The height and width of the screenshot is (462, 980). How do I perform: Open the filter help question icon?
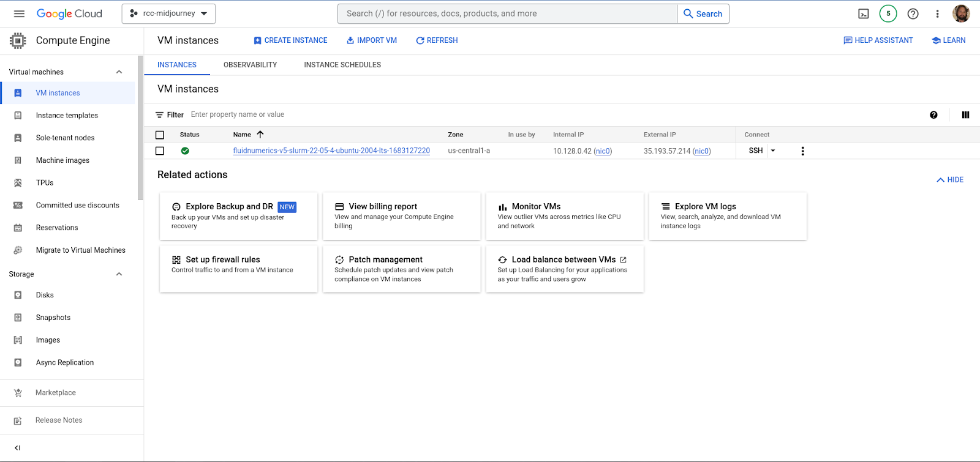(933, 114)
